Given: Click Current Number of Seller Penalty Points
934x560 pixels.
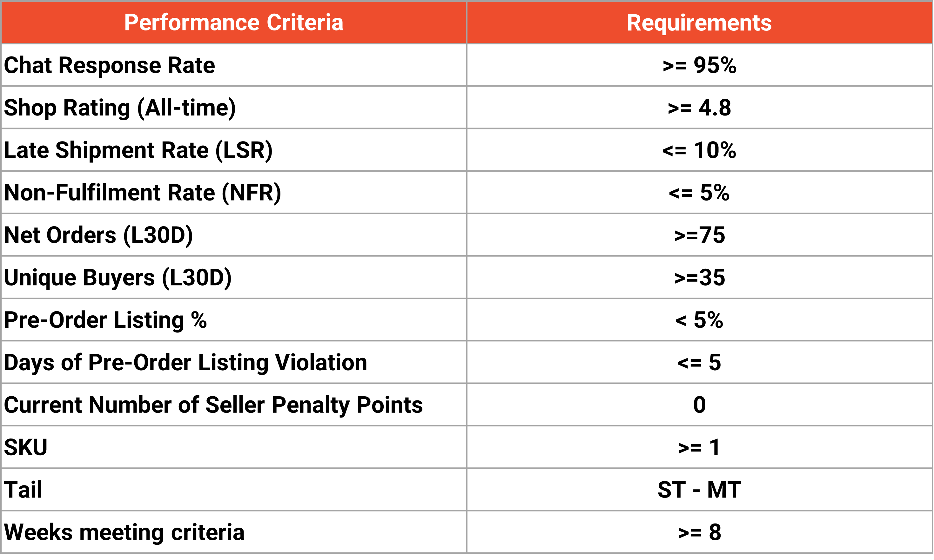Looking at the screenshot, I should 213,405.
